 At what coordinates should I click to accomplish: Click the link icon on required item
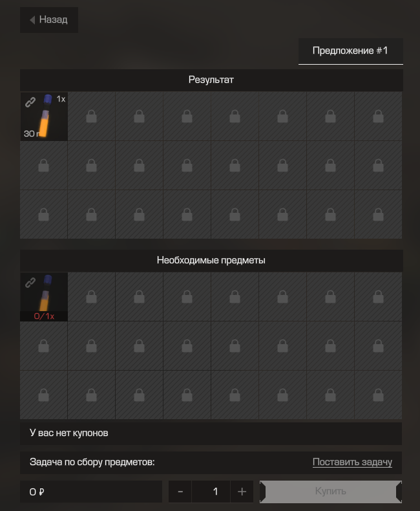pos(30,283)
